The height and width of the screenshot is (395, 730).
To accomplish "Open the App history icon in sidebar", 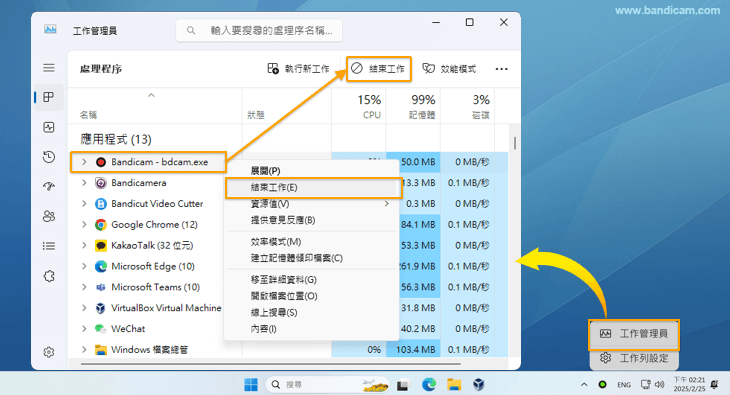I will pyautogui.click(x=49, y=157).
